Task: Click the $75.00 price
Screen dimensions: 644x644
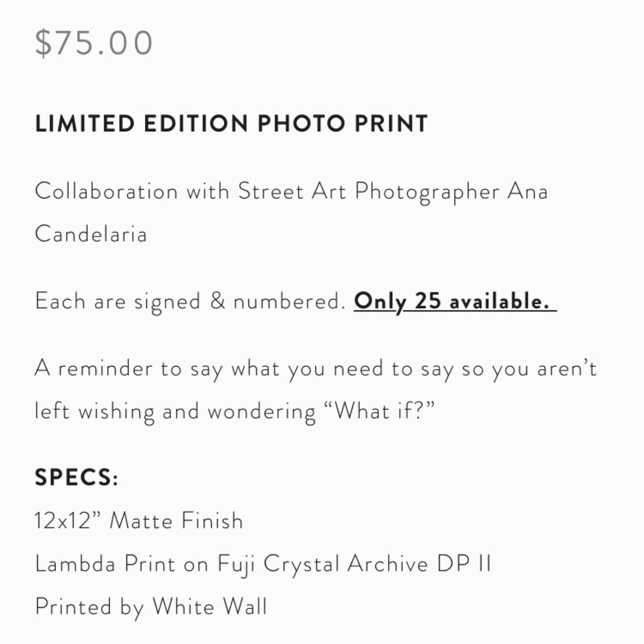Action: (x=94, y=43)
